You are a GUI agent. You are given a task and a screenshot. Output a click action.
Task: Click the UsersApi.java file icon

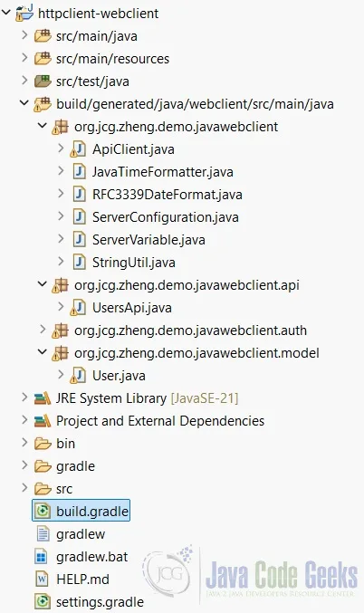[x=79, y=308]
